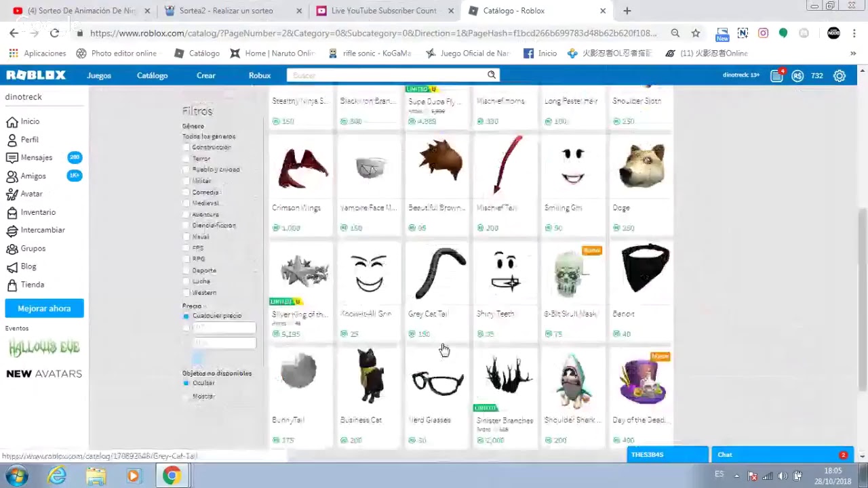Check the Militar genre filter
The height and width of the screenshot is (488, 868).
pos(186,181)
